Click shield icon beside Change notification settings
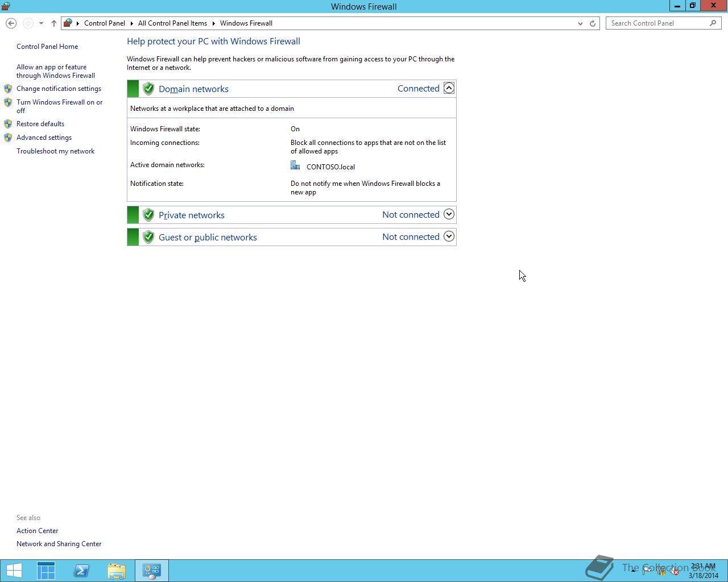The image size is (728, 582). pyautogui.click(x=8, y=89)
